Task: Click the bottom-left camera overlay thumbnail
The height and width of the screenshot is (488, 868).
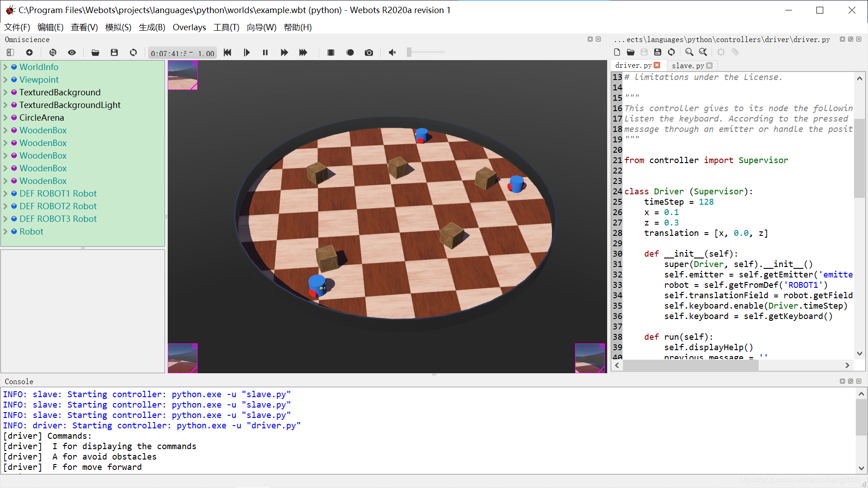Action: click(183, 358)
